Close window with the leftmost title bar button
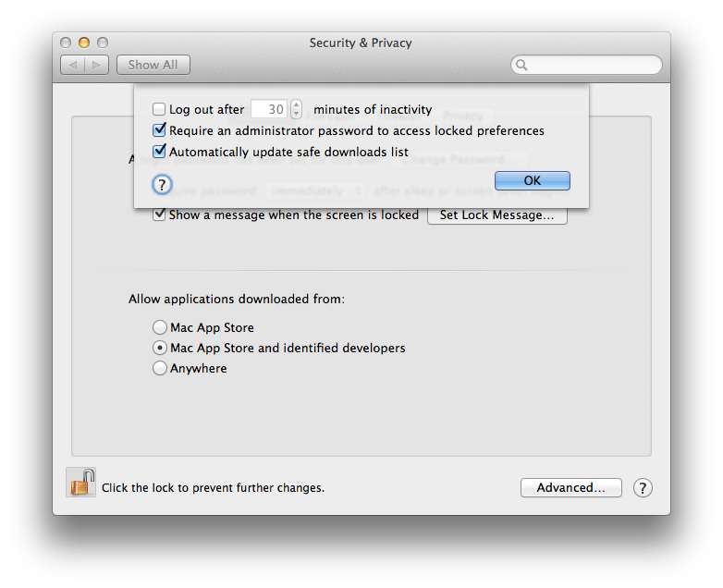Screen dimensions: 723x588 coord(66,43)
